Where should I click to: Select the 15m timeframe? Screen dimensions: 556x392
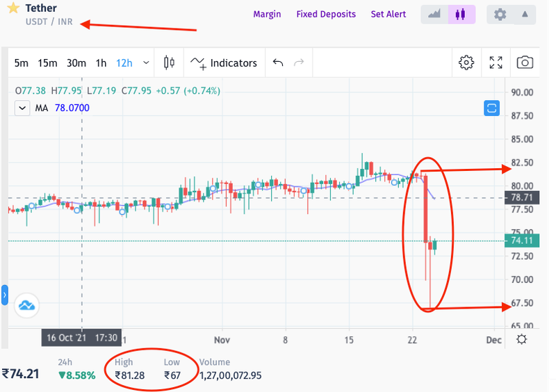47,63
